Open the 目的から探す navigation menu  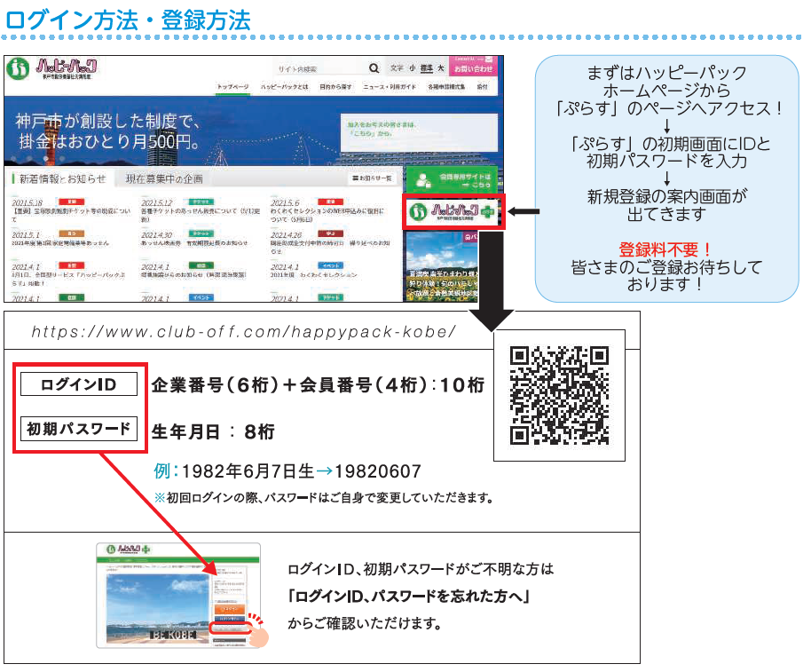[x=335, y=88]
